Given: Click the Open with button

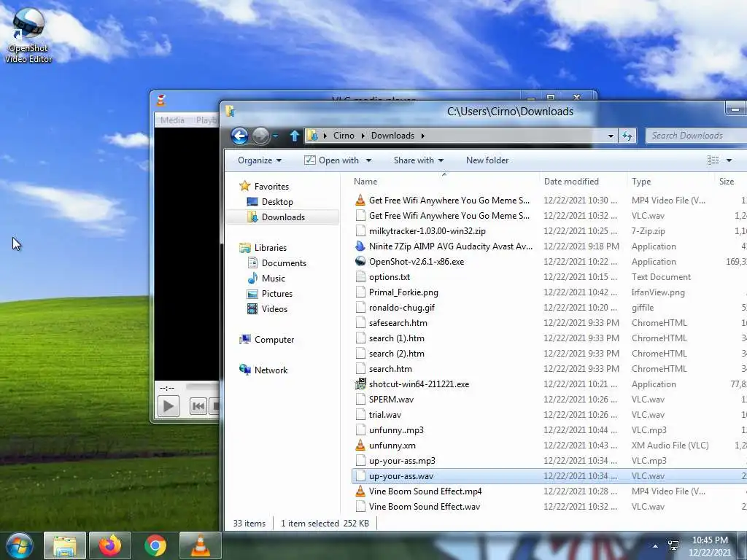Looking at the screenshot, I should point(332,160).
